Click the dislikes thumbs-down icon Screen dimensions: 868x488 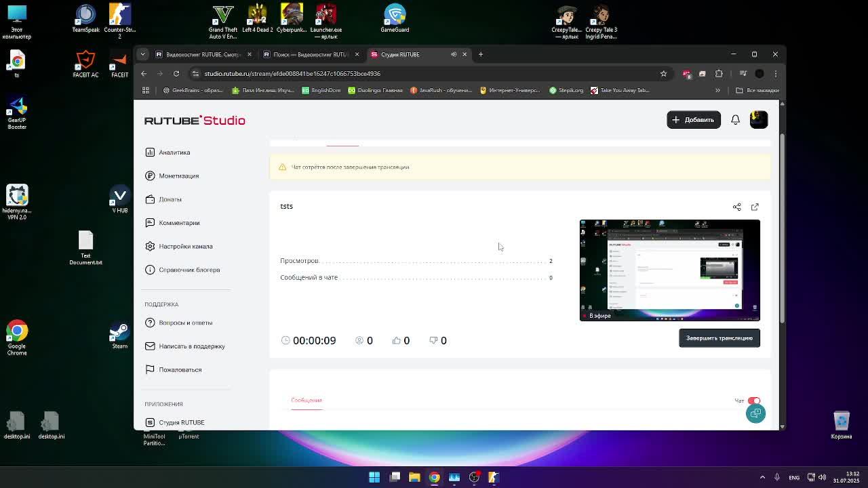click(x=433, y=340)
